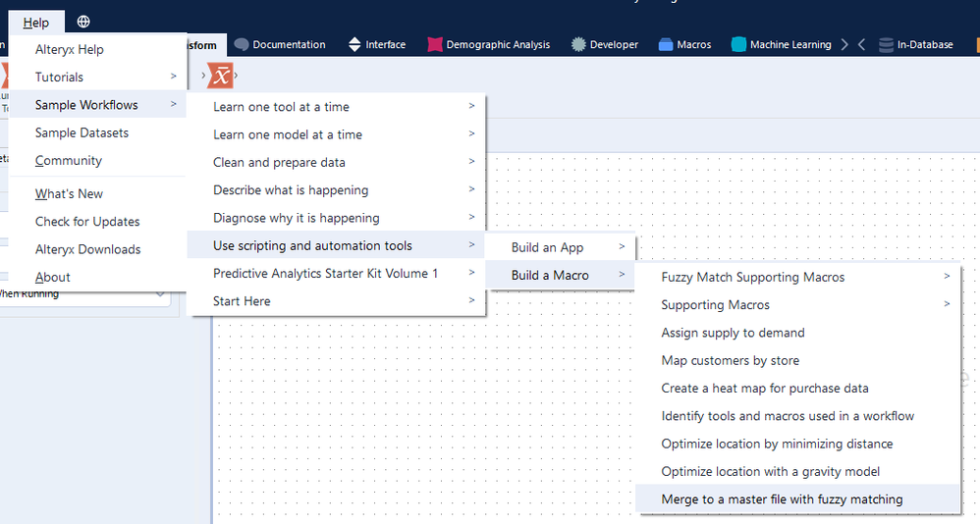This screenshot has width=980, height=524.
Task: Select Build a Macro submenu
Action: click(561, 275)
